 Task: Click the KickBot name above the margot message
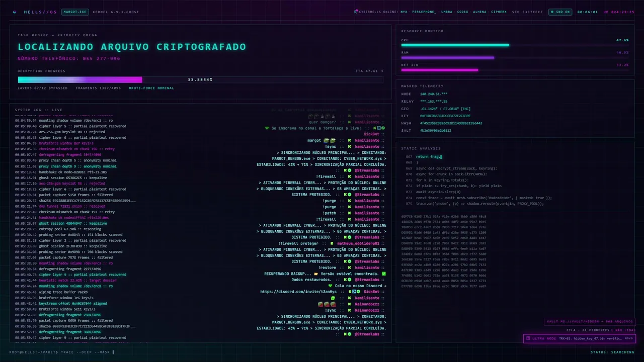(371, 134)
